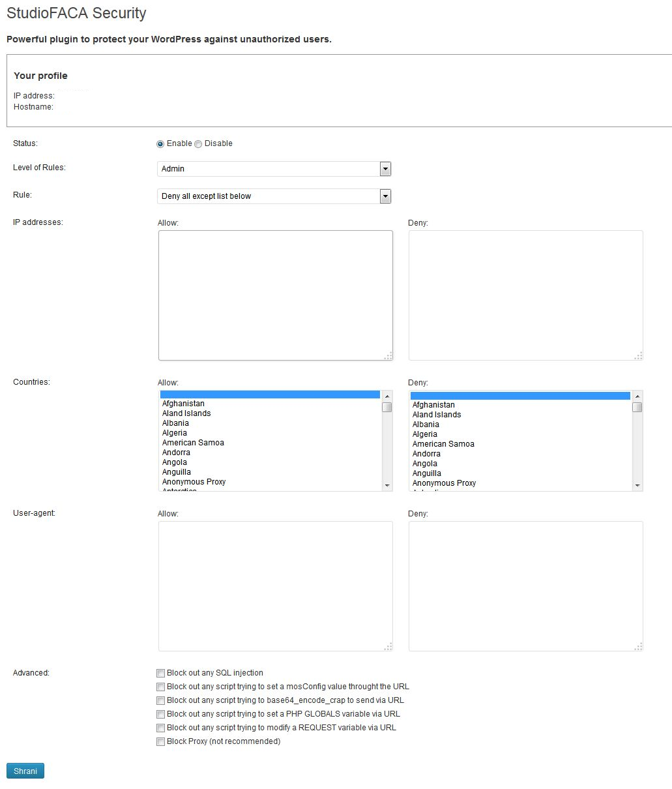Select Angola in Countries Allow list
This screenshot has height=789, width=672.
(270, 462)
